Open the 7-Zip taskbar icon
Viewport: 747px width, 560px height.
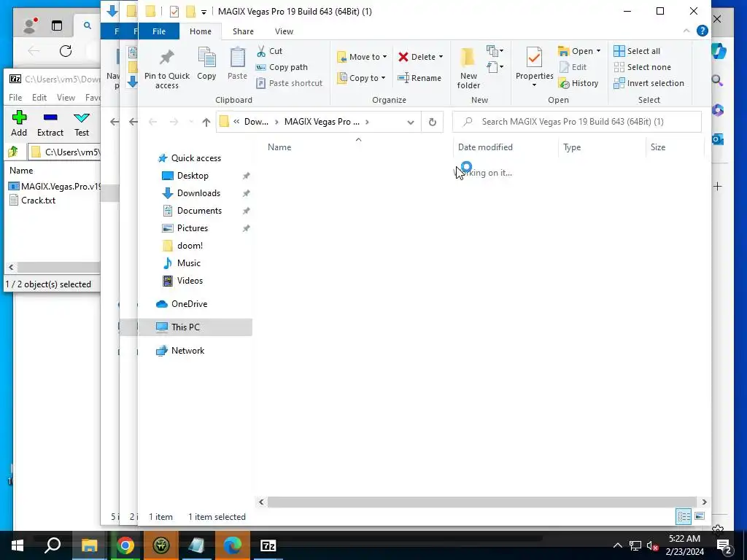[x=268, y=545]
